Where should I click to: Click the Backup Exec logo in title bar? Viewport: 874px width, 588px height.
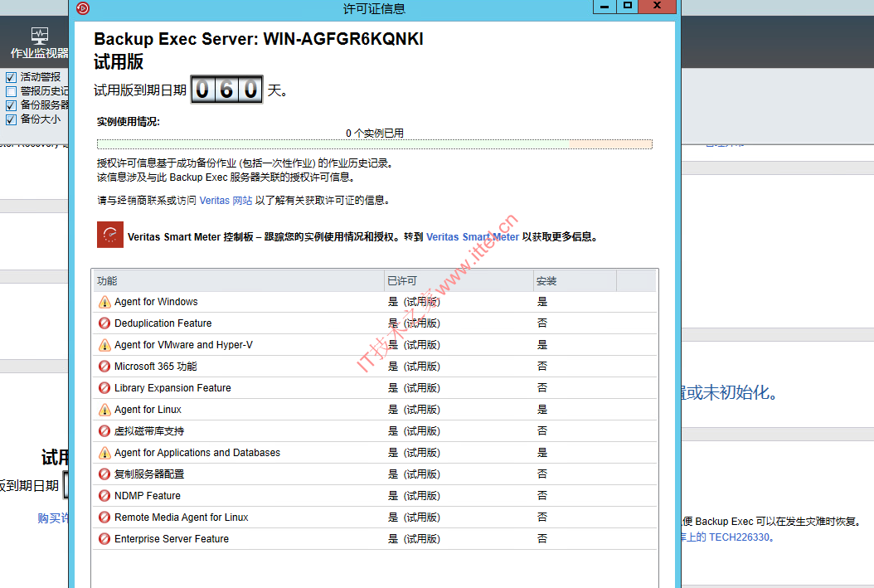[x=83, y=7]
